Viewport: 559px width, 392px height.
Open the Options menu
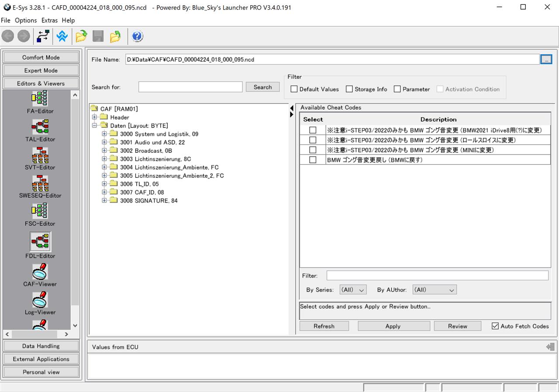(26, 21)
